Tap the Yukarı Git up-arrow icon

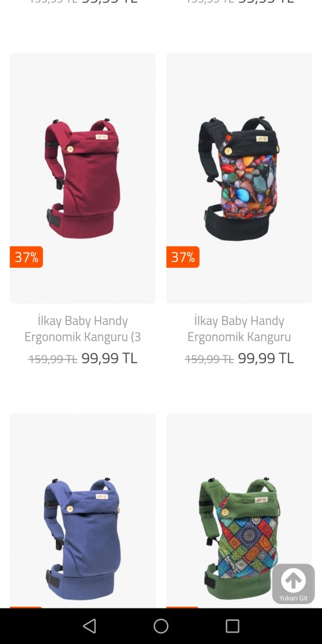click(293, 580)
